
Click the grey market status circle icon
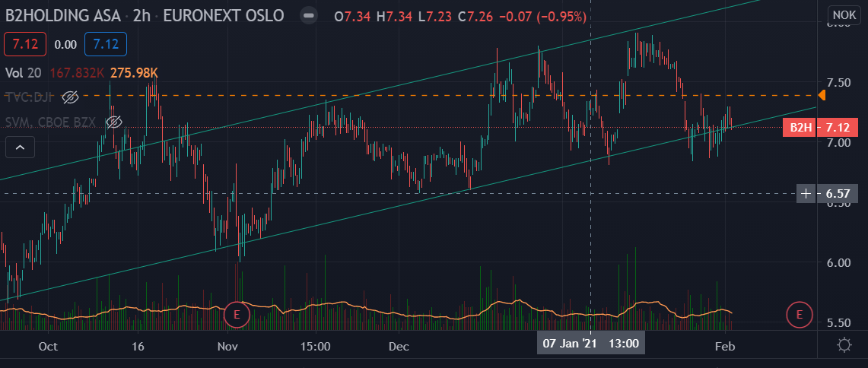[308, 15]
